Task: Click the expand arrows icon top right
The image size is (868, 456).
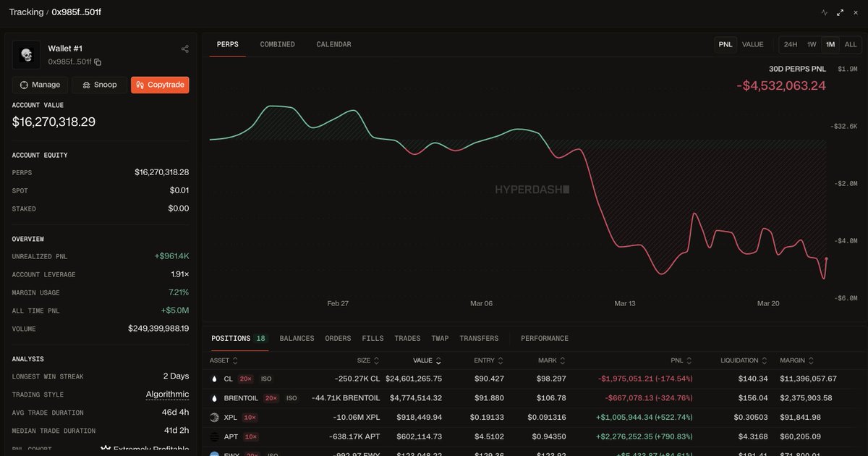Action: point(840,12)
